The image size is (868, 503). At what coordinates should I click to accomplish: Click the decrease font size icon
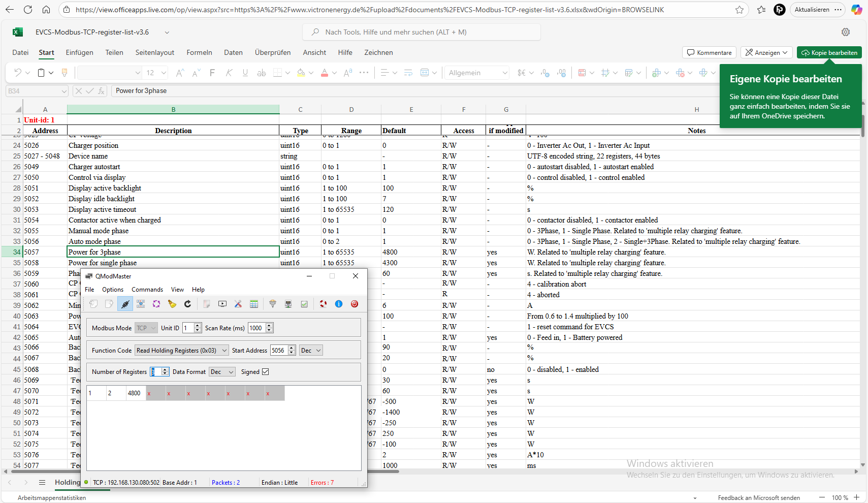click(x=196, y=73)
